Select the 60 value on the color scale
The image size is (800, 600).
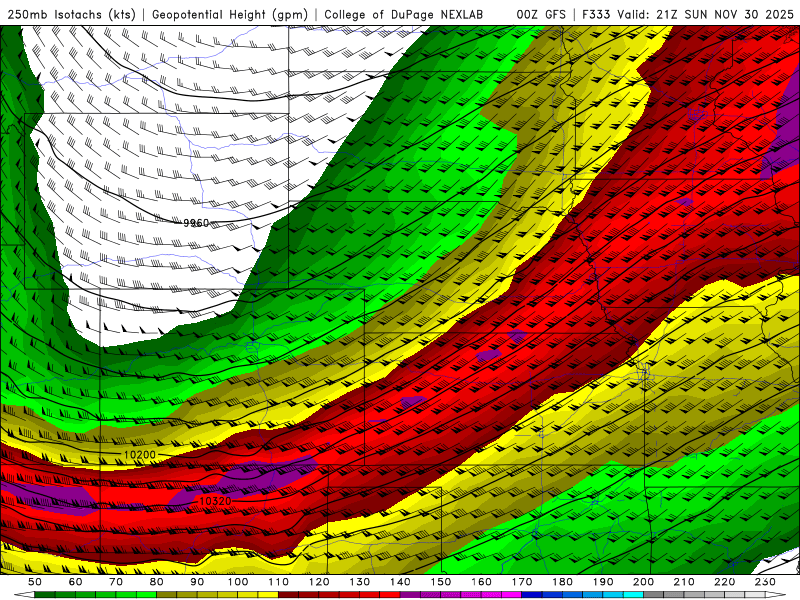click(76, 582)
